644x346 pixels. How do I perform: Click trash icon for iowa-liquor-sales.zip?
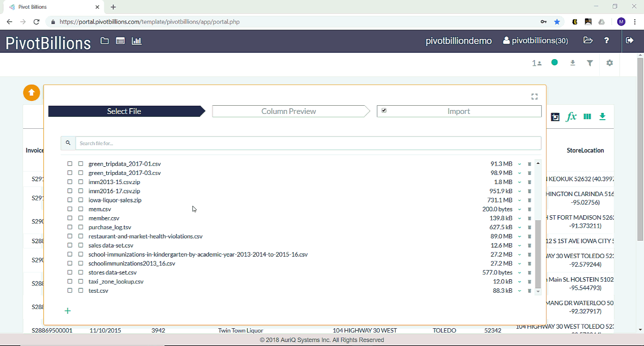[x=529, y=200]
